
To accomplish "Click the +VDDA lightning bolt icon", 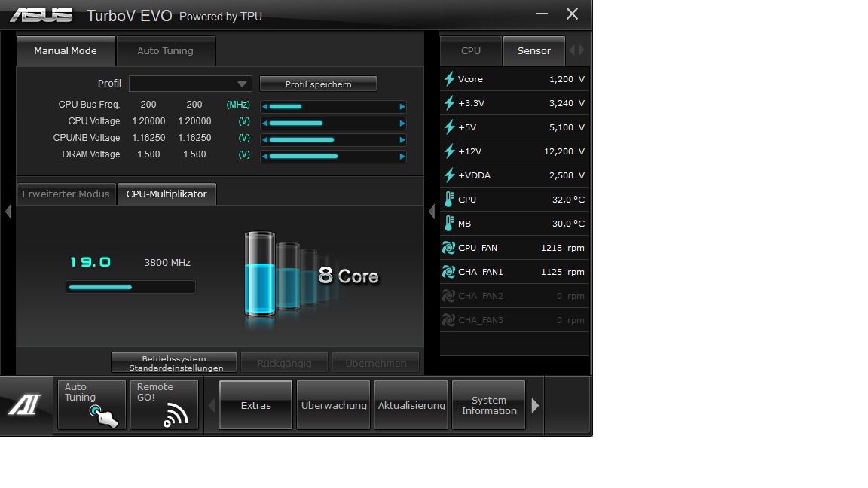I will (x=450, y=175).
